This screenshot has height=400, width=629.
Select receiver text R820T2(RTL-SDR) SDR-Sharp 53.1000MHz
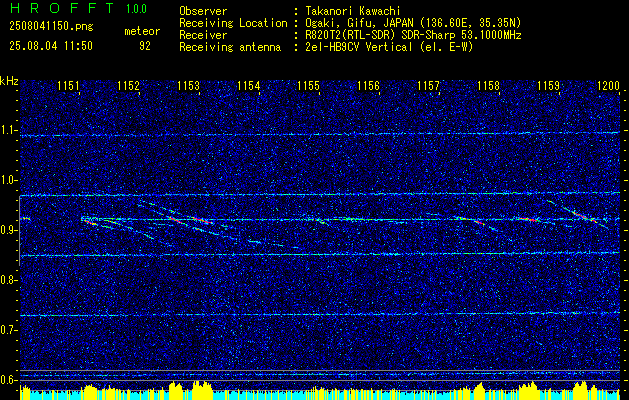[413, 35]
